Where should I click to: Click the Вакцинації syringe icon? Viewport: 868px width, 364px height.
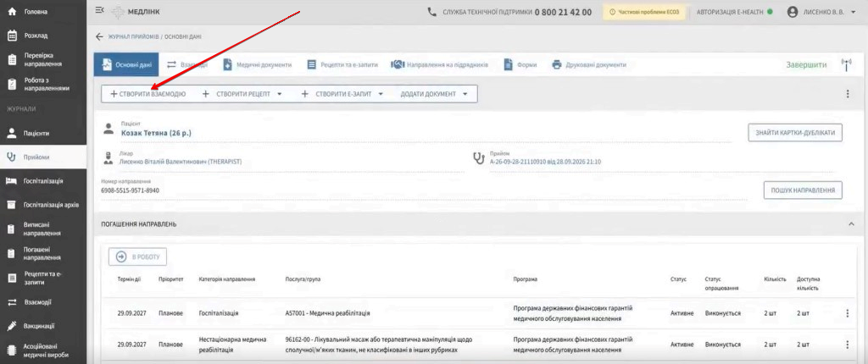point(11,326)
